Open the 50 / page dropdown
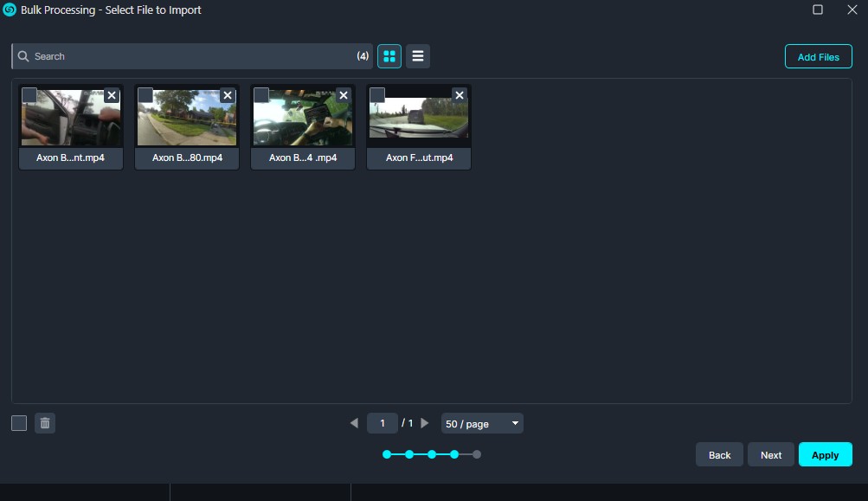 (x=482, y=423)
